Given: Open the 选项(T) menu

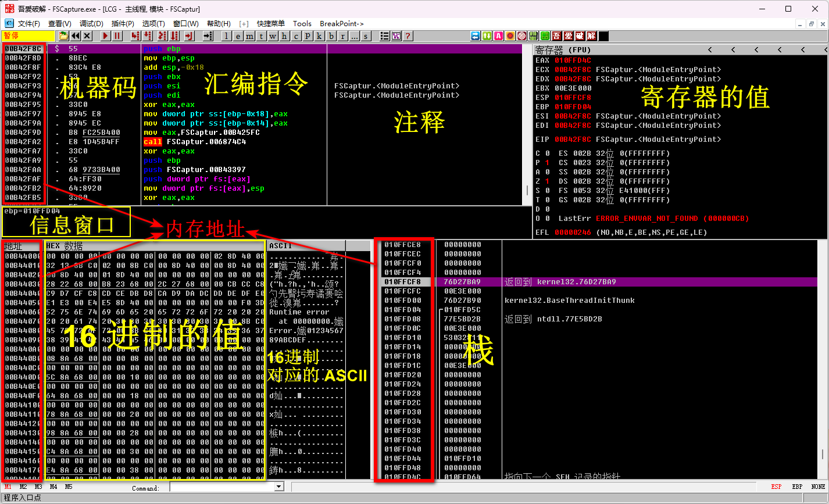Looking at the screenshot, I should tap(153, 23).
